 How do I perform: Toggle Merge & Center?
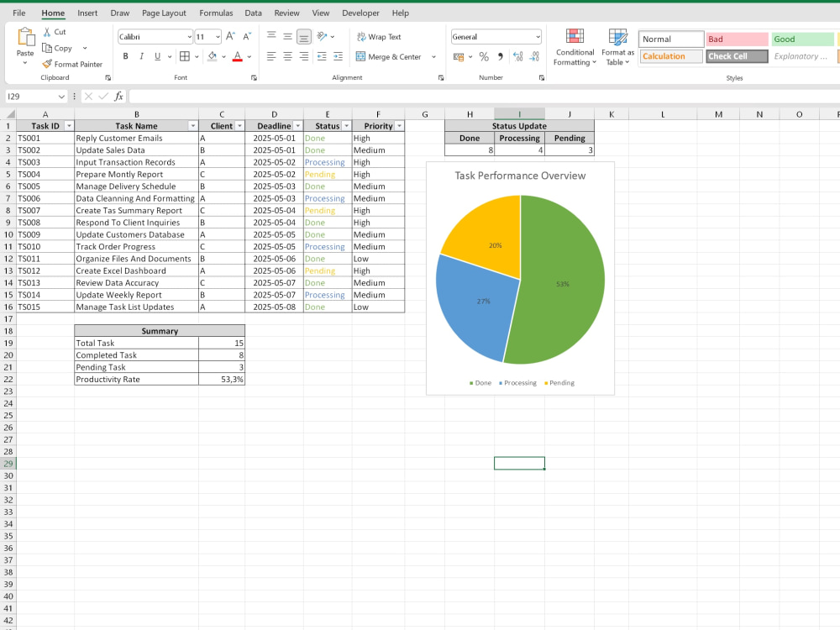pos(389,57)
